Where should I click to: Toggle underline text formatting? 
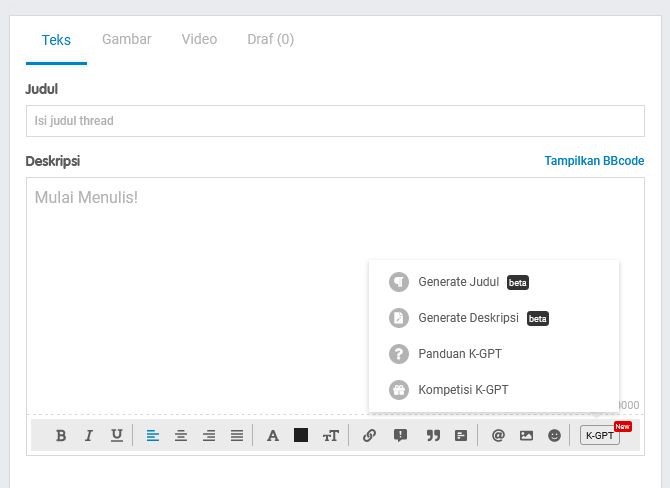(x=117, y=436)
